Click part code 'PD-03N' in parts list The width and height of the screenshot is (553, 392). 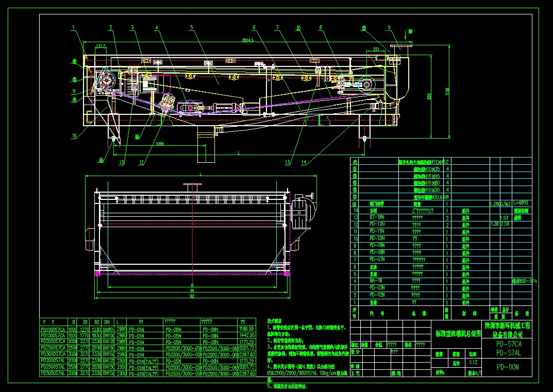(x=377, y=287)
